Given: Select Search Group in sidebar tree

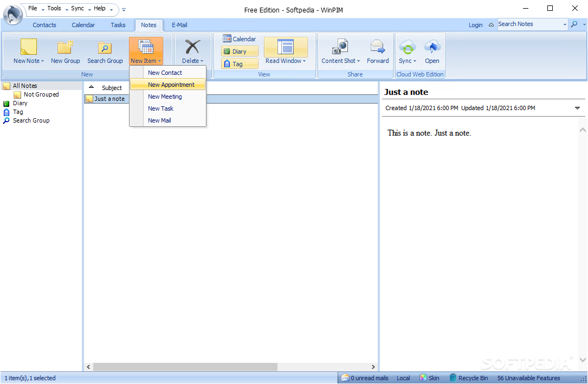Looking at the screenshot, I should [31, 120].
